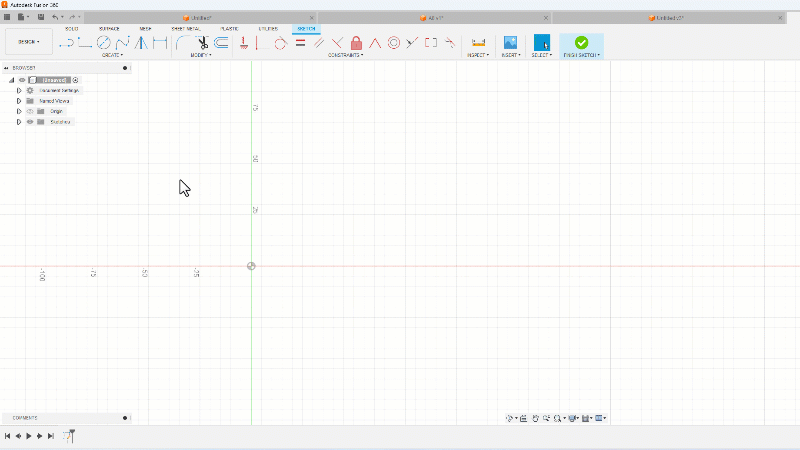Select the Offset tool in Modify
800x450 pixels.
pyautogui.click(x=221, y=43)
